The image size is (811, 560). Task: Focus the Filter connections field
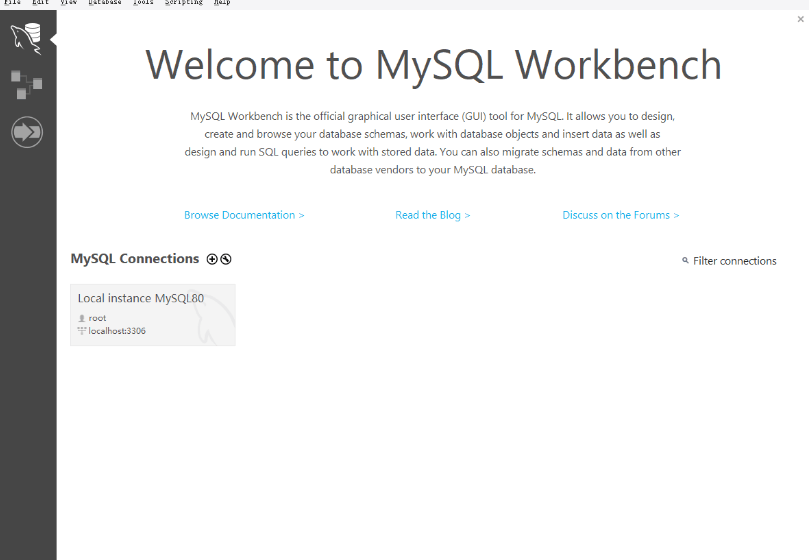tap(734, 261)
